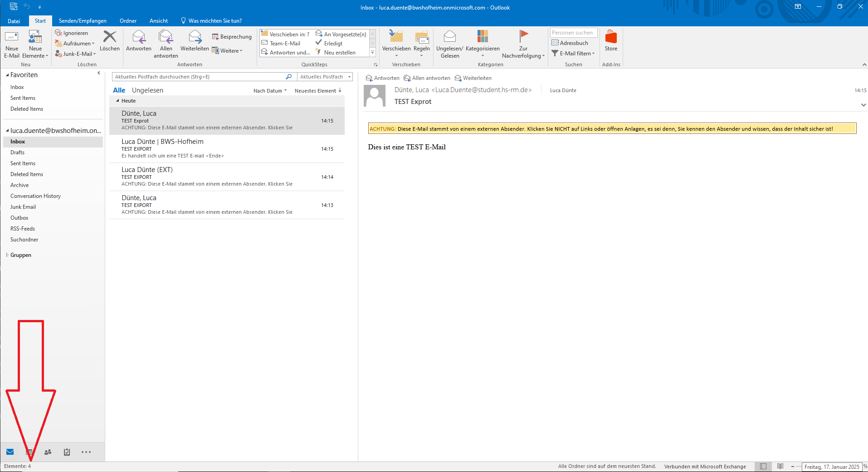Select 'Antworten und...' quick step

tap(286, 52)
